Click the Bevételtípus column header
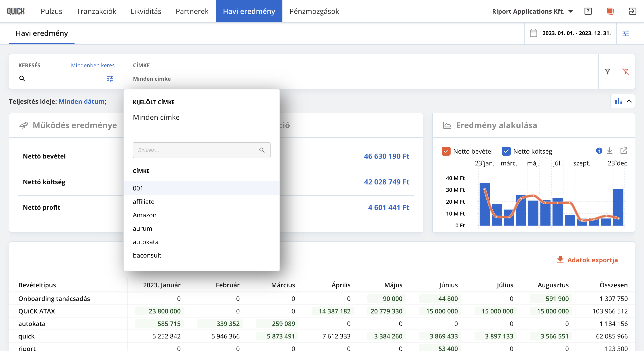 click(x=37, y=285)
